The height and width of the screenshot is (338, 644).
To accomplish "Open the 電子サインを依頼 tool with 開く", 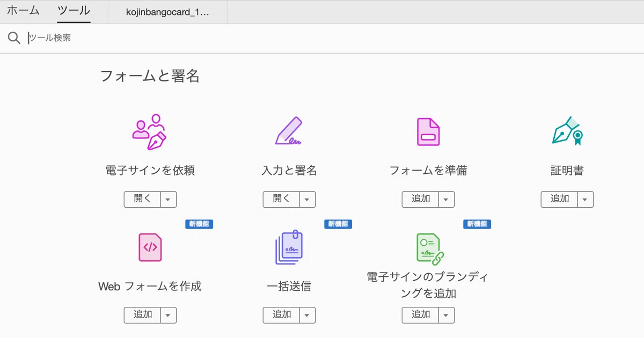I will click(142, 199).
